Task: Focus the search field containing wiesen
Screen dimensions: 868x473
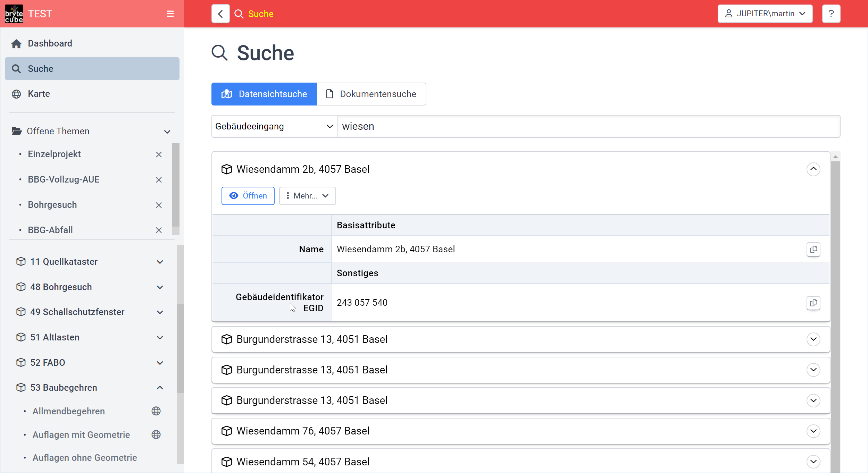Action: click(x=589, y=126)
